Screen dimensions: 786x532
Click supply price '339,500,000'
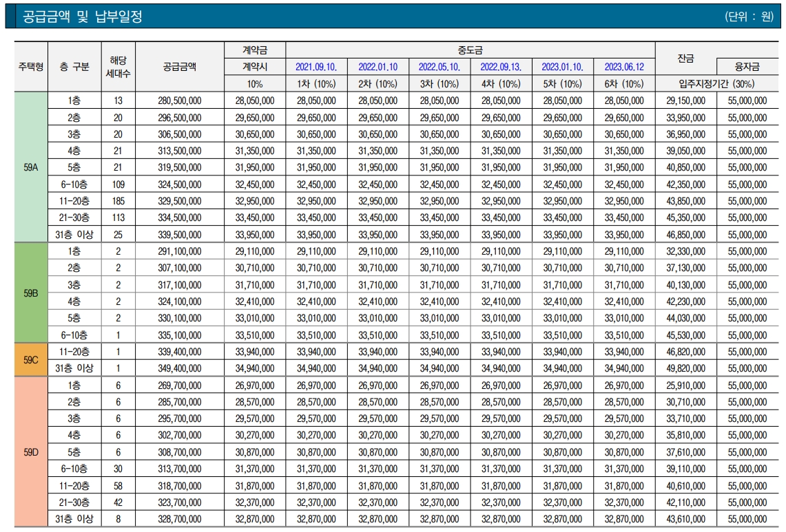180,235
